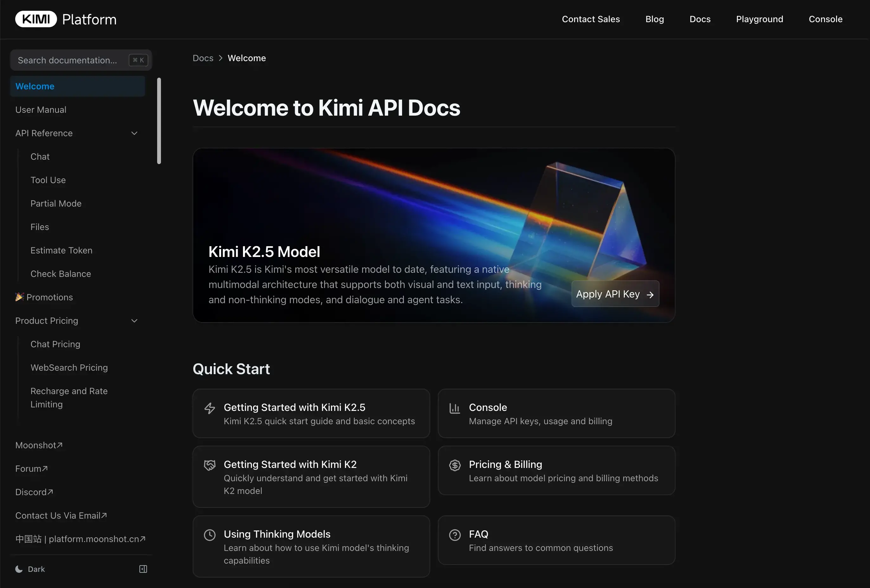Click the FAQ question mark icon

[x=455, y=534]
